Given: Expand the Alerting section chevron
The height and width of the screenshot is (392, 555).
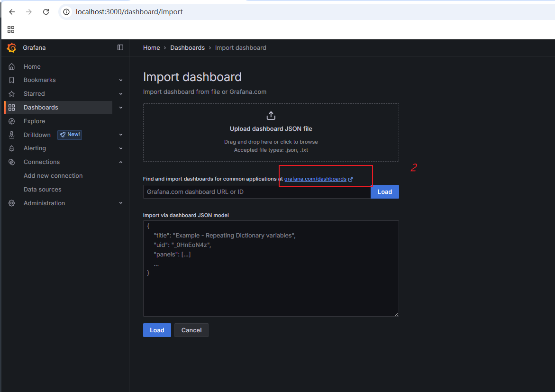Looking at the screenshot, I should pos(121,148).
